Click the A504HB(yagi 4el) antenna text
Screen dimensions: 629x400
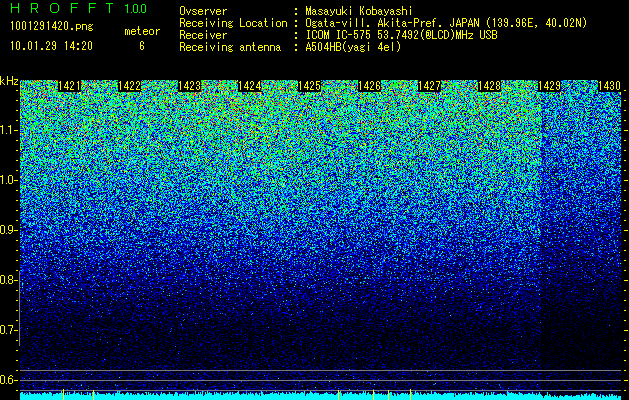tap(353, 47)
